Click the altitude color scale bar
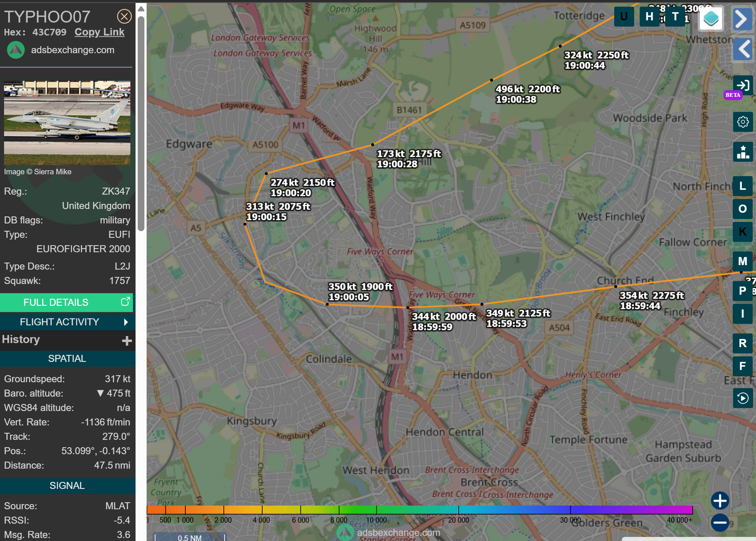756x541 pixels. click(419, 510)
